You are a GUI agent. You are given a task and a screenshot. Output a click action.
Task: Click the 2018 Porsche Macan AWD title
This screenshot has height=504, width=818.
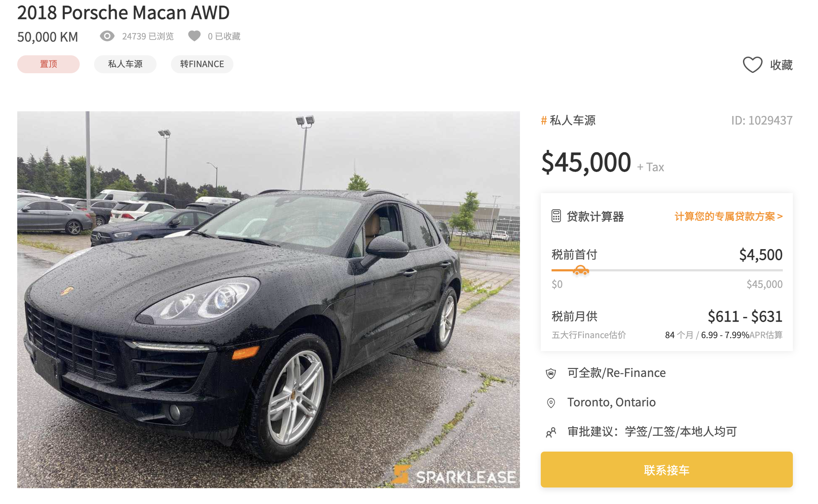(124, 13)
